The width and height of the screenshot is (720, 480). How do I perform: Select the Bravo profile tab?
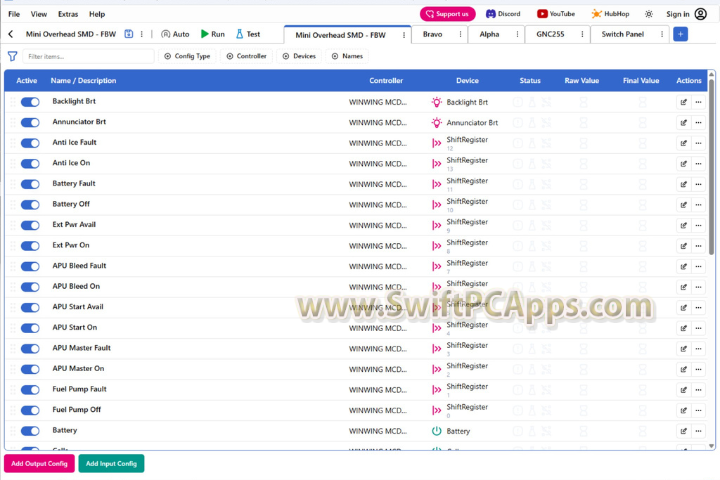[433, 34]
